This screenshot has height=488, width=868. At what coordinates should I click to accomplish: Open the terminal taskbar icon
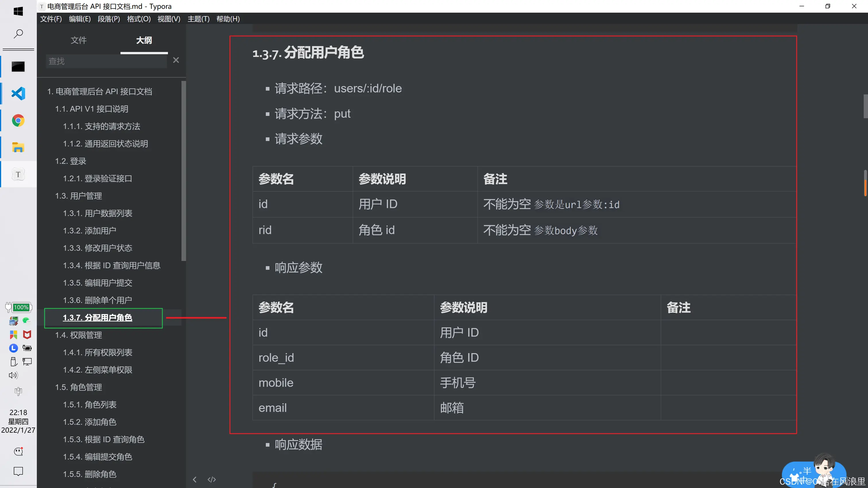(x=18, y=67)
